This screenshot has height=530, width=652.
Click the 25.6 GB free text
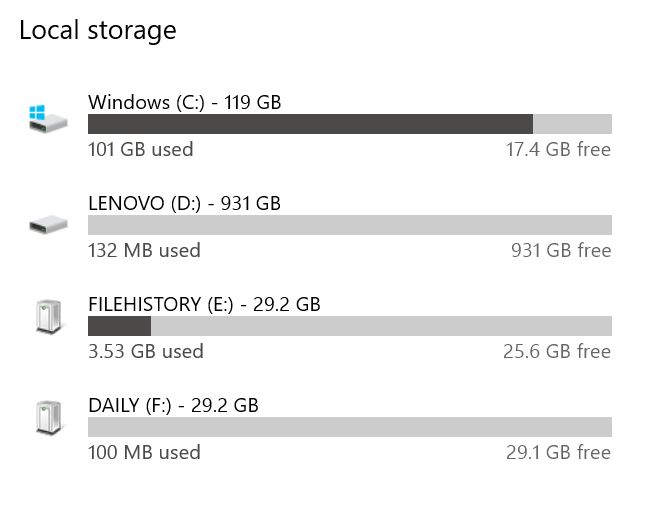pyautogui.click(x=556, y=352)
